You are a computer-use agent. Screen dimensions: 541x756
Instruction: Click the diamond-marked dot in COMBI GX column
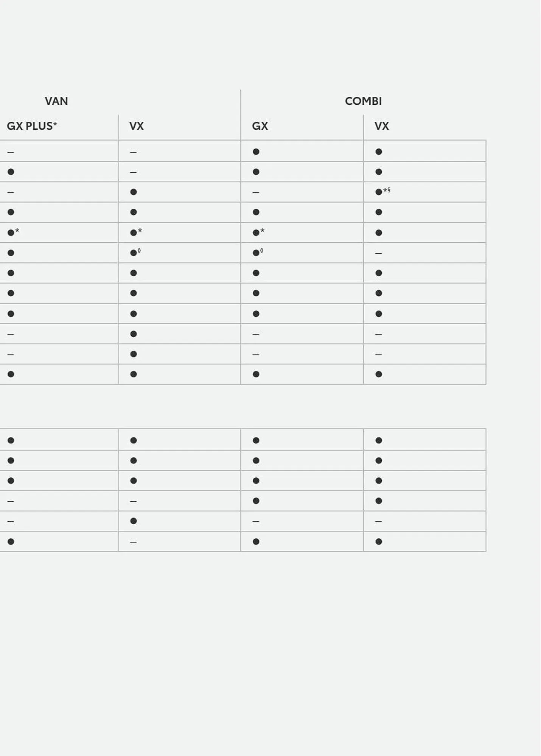(257, 253)
